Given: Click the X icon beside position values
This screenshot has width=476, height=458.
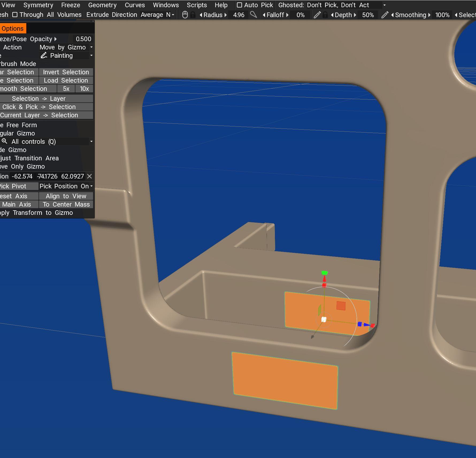Looking at the screenshot, I should (90, 176).
